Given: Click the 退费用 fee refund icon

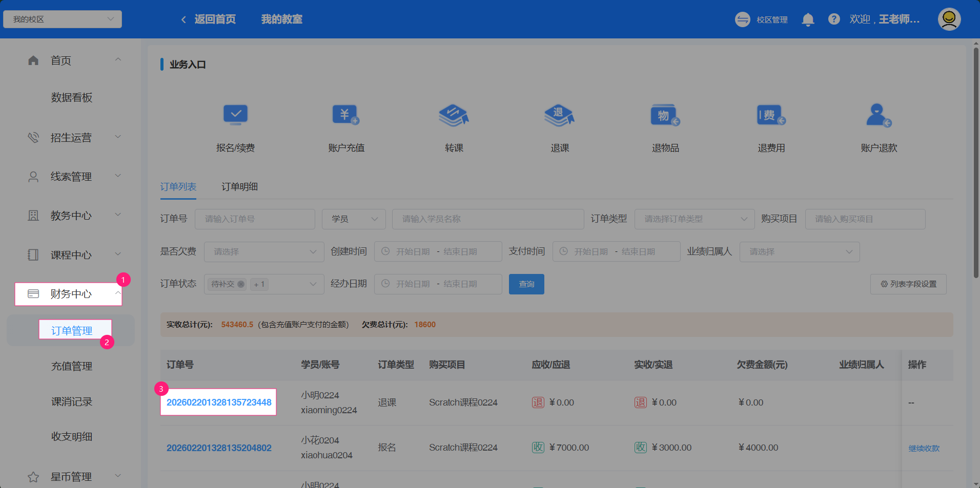Looking at the screenshot, I should [771, 115].
